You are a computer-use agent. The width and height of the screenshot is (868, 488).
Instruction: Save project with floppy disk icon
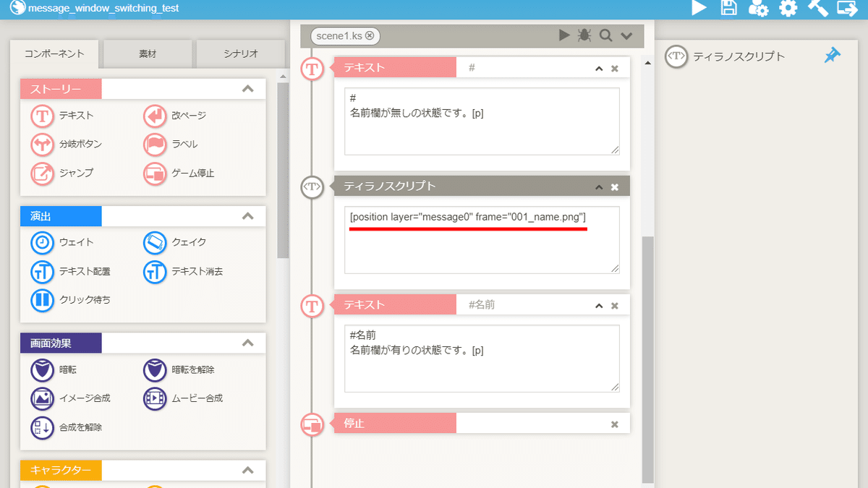click(x=729, y=8)
